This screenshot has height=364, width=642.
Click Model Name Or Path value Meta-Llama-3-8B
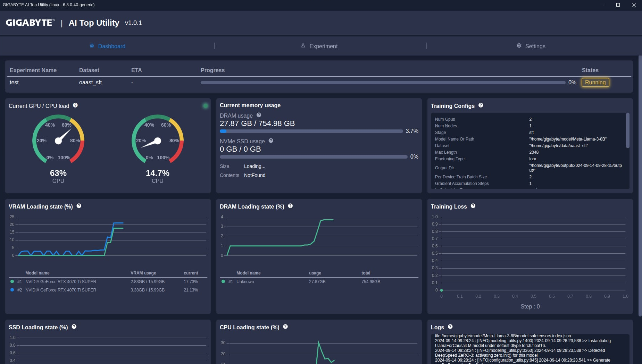pyautogui.click(x=568, y=139)
